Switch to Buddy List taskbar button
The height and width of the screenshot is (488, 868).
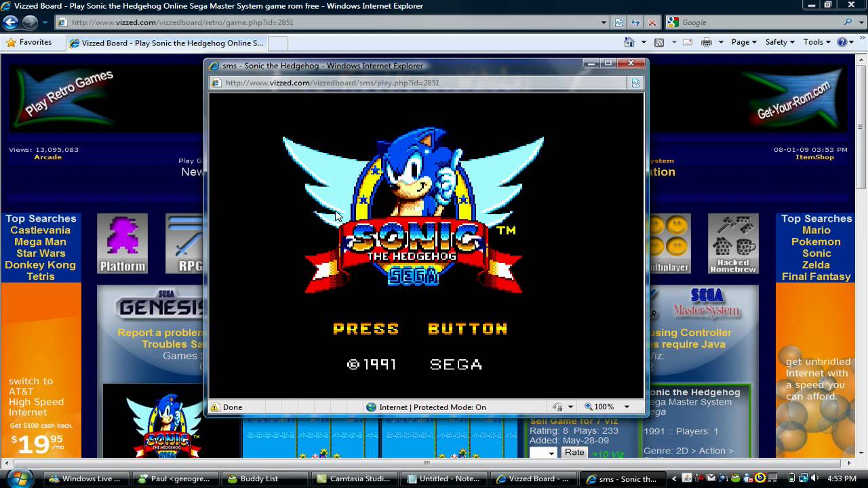coord(264,479)
